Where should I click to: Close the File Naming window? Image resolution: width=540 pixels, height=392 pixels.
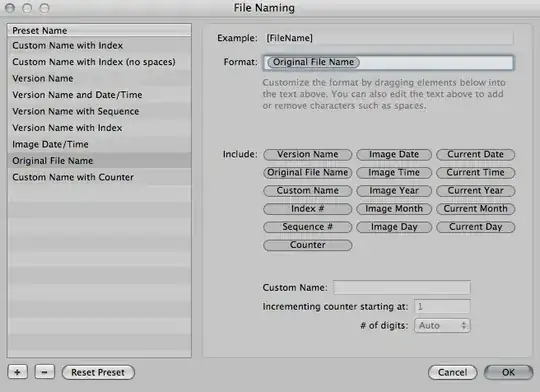point(10,8)
